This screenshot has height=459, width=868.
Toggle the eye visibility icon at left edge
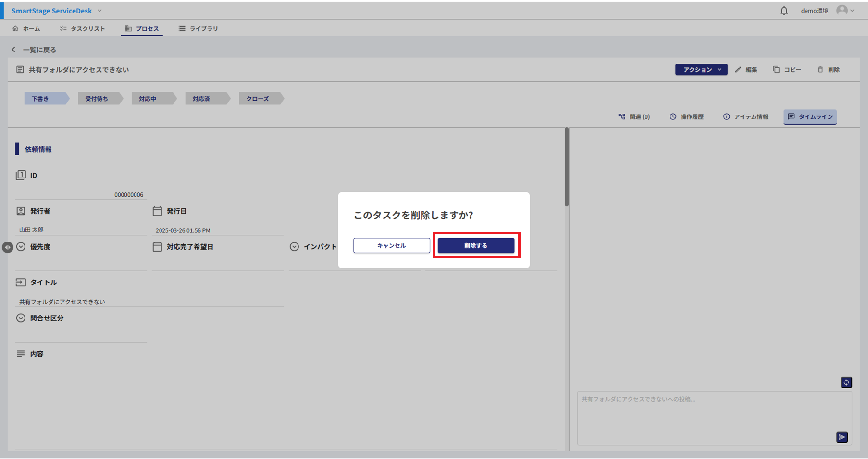tap(8, 247)
